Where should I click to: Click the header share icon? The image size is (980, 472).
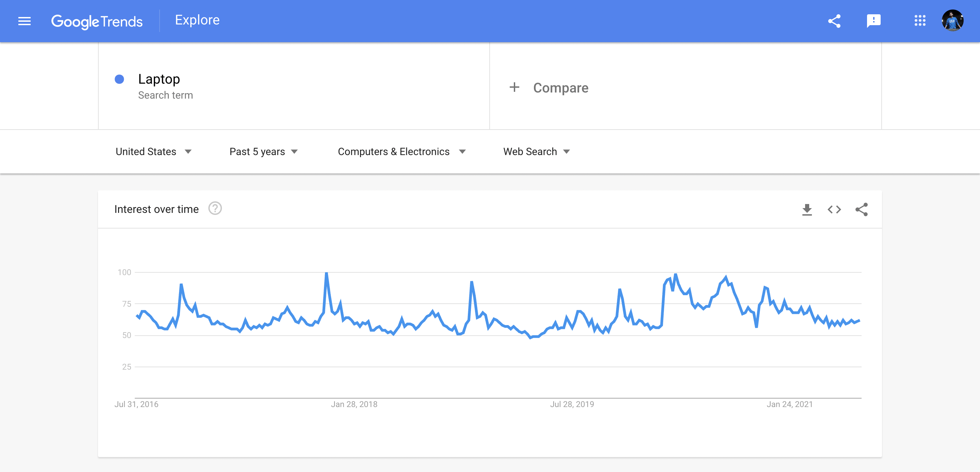pyautogui.click(x=834, y=21)
